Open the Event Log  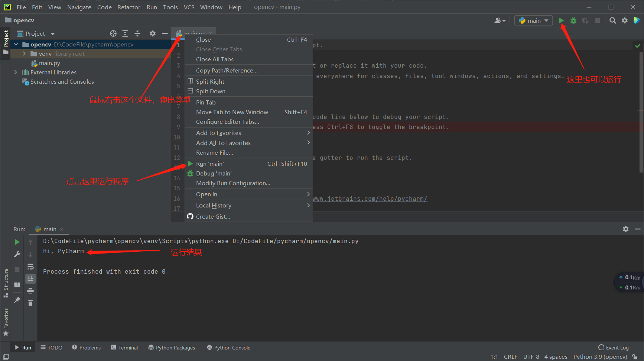click(x=614, y=348)
